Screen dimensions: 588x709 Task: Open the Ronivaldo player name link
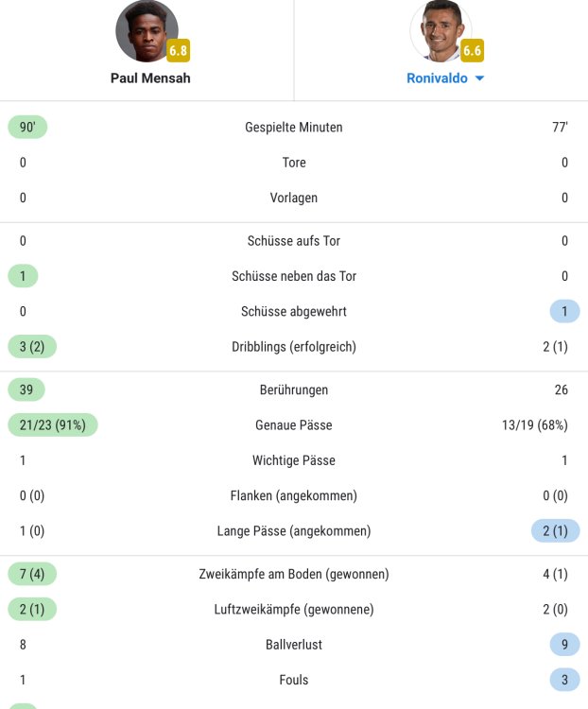[x=437, y=78]
